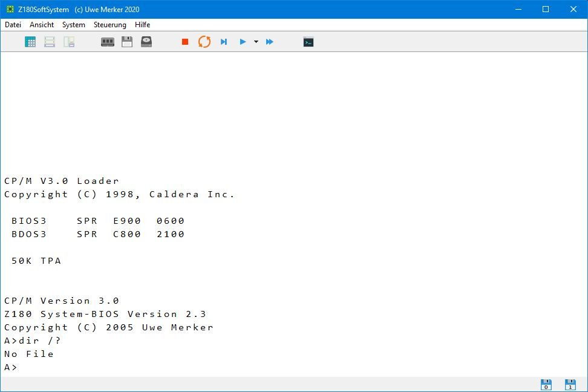The height and width of the screenshot is (392, 588).
Task: Click the single step button
Action: coord(224,42)
